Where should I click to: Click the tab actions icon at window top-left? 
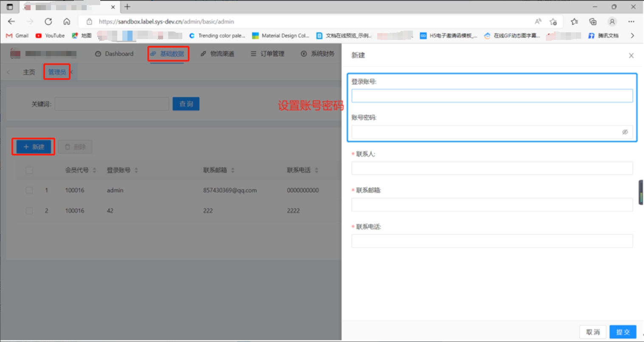click(10, 7)
